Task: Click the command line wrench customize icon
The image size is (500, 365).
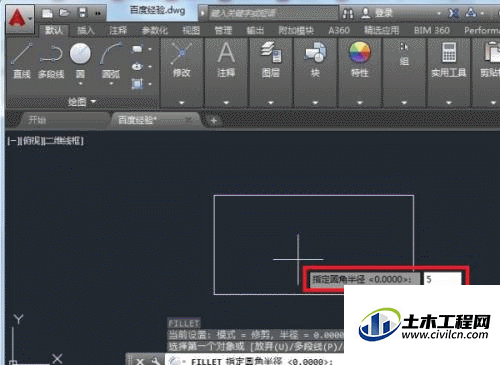Action: (156, 361)
